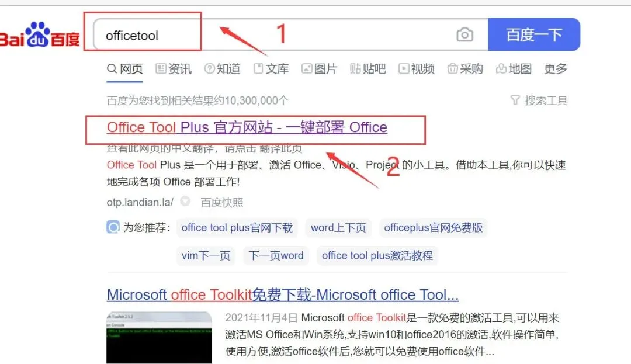The height and width of the screenshot is (364, 631).
Task: Switch to the 贴吧 tab
Action: [x=368, y=69]
